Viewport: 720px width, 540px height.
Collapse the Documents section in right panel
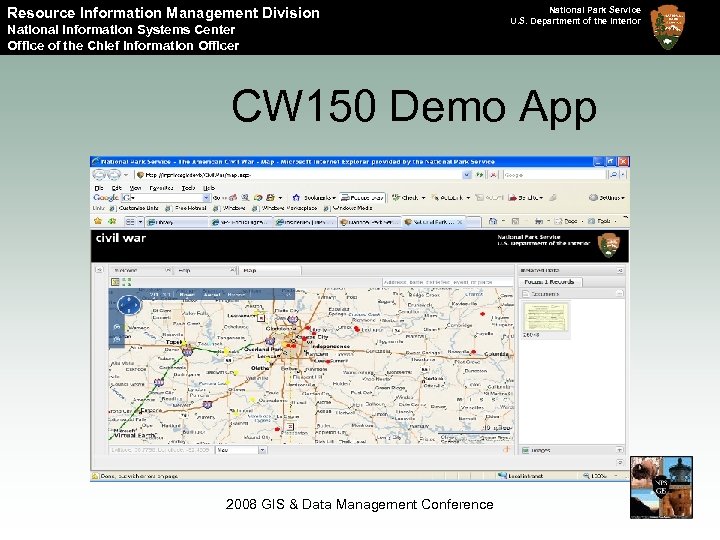click(x=619, y=293)
